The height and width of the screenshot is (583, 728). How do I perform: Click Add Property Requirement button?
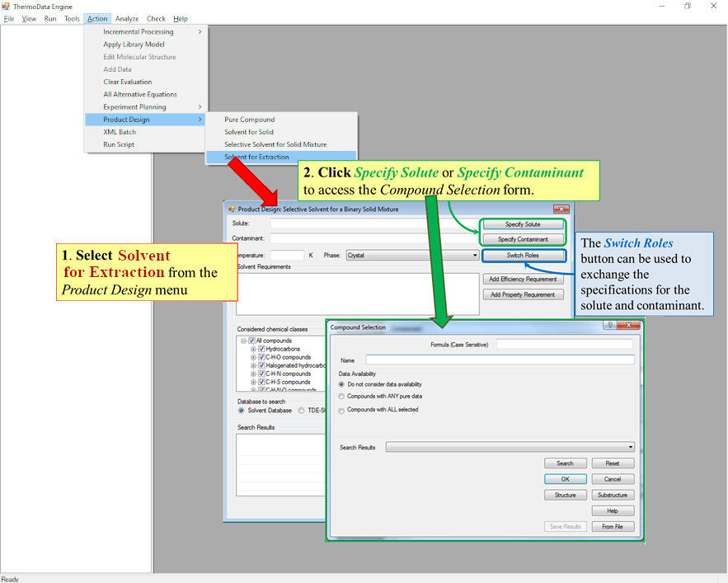tap(523, 294)
